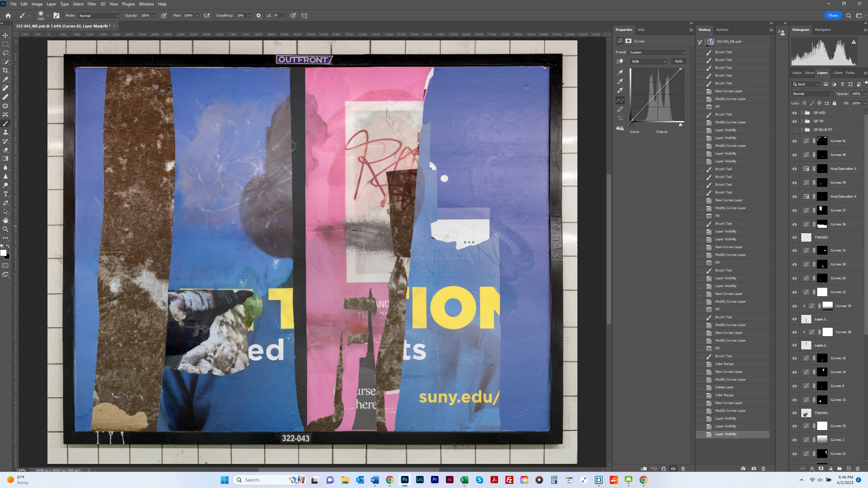Select the Crop tool

5,70
